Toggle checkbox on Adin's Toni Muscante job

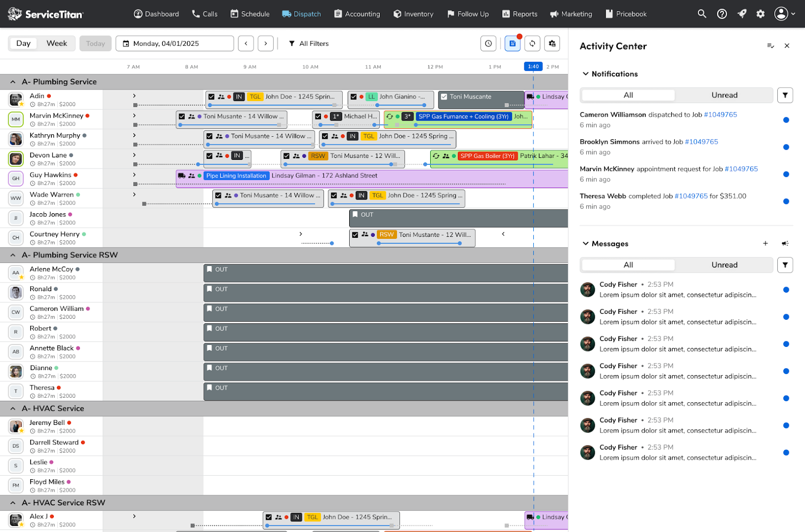(x=444, y=97)
